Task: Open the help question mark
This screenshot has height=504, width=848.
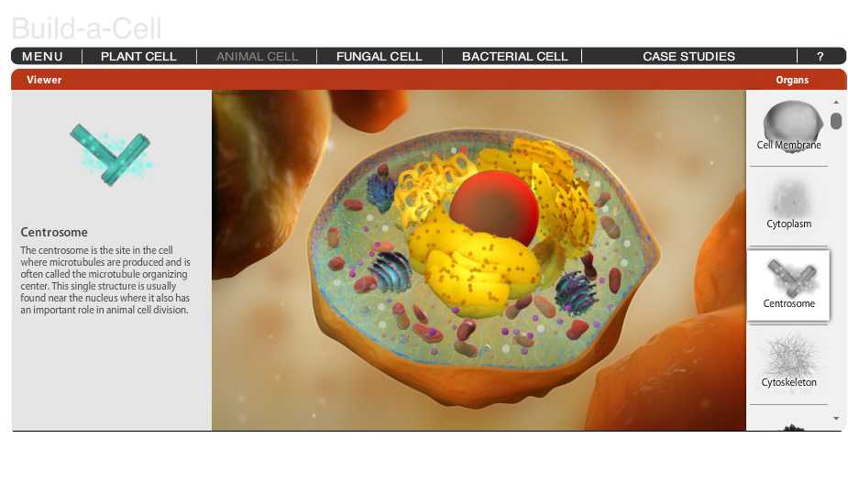Action: pos(820,56)
